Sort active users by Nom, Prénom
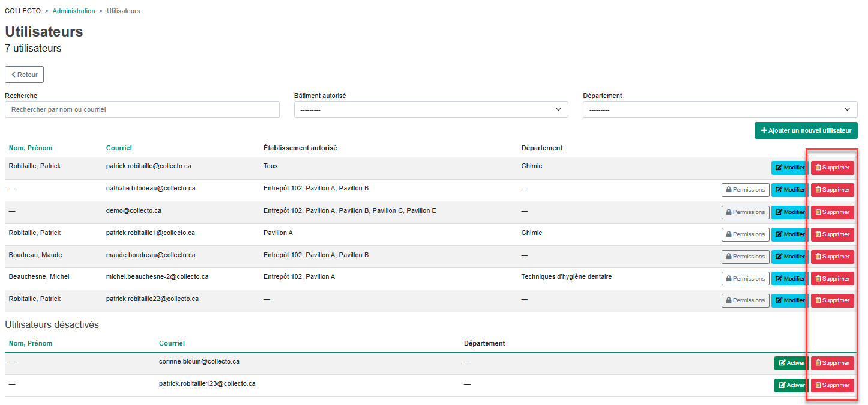The image size is (868, 405). pos(30,148)
